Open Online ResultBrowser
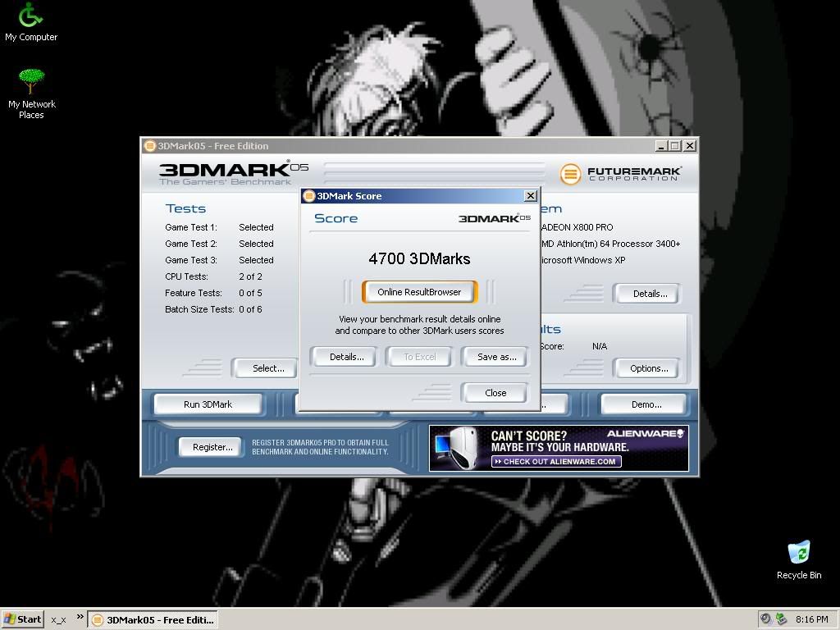The width and height of the screenshot is (840, 630). pos(419,292)
